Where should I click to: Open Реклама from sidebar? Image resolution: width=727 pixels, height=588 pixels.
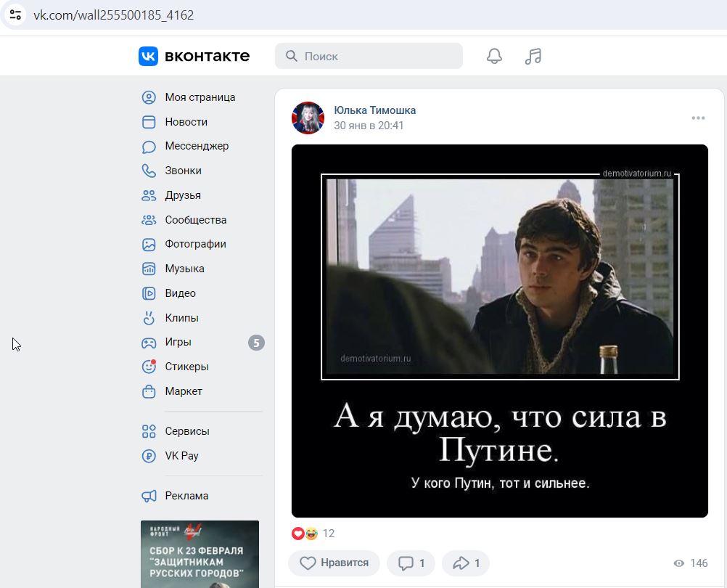coord(187,497)
